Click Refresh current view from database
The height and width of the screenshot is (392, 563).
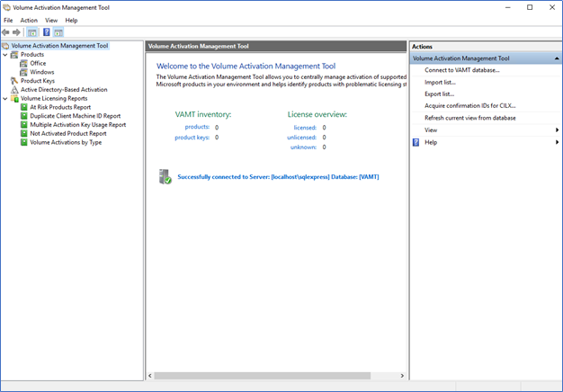(470, 118)
